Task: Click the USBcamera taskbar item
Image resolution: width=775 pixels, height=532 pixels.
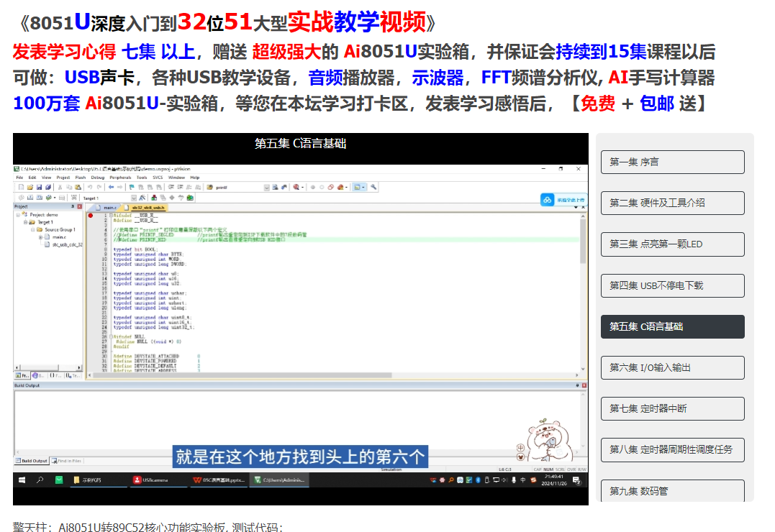Action: click(x=157, y=480)
